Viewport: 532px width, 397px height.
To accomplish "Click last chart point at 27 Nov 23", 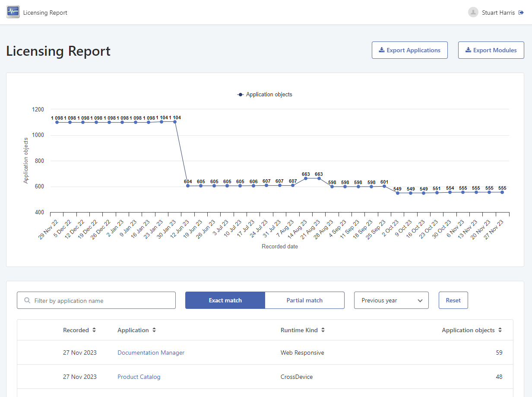I will (503, 192).
